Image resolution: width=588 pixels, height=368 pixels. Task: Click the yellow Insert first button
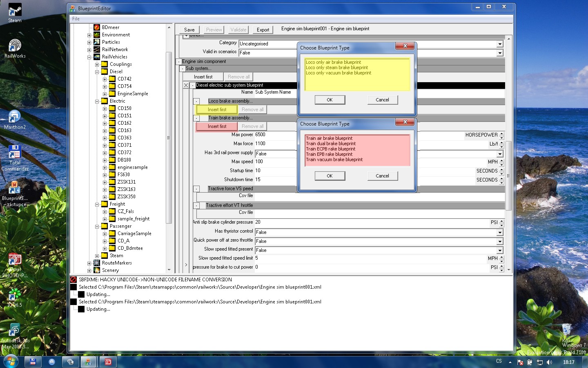217,110
